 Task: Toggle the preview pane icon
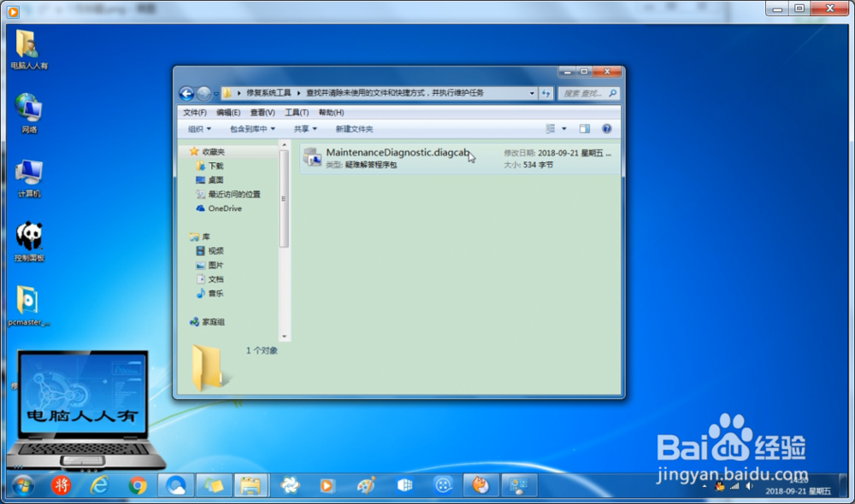585,129
